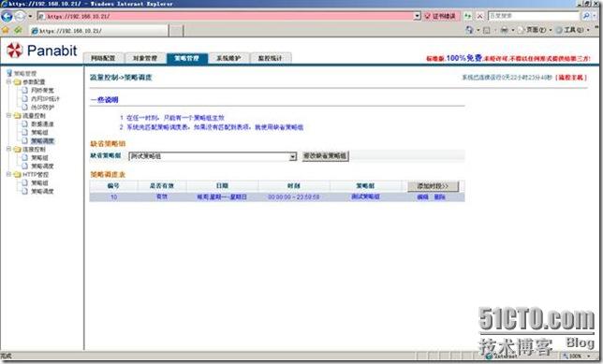Viewport: 603px width, 364px height.
Task: Click the empty New Tab button
Action: [x=177, y=31]
